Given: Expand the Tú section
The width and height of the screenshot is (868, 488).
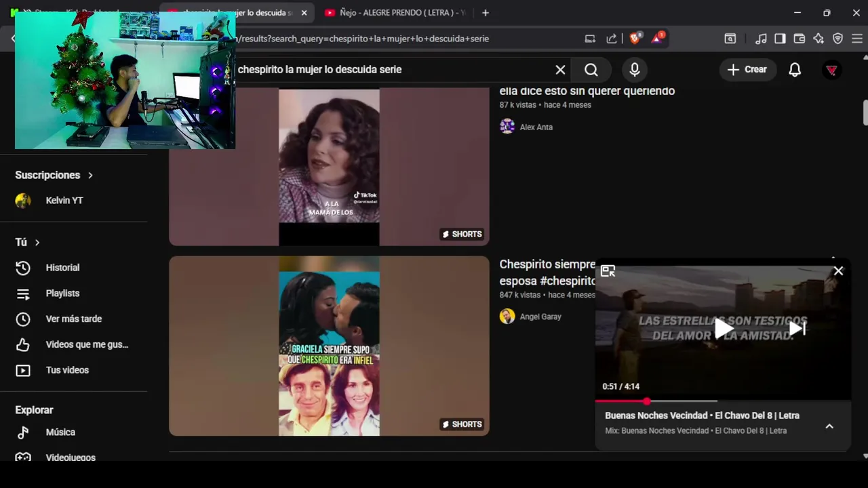Looking at the screenshot, I should pos(28,242).
